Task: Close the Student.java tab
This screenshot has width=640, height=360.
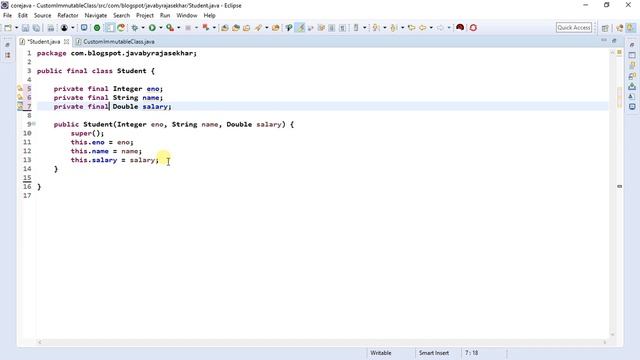Action: click(67, 42)
